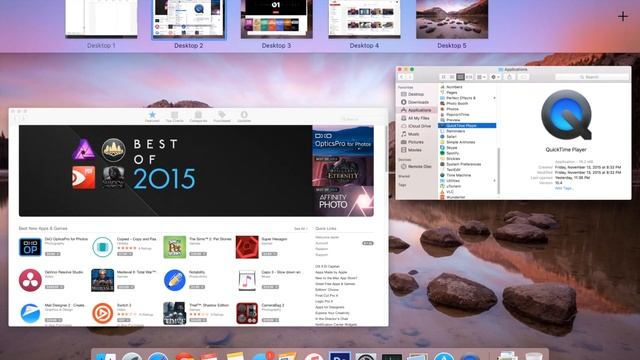Image resolution: width=640 pixels, height=360 pixels.
Task: Click the Finder edit tags button
Action: pyautogui.click(x=523, y=77)
